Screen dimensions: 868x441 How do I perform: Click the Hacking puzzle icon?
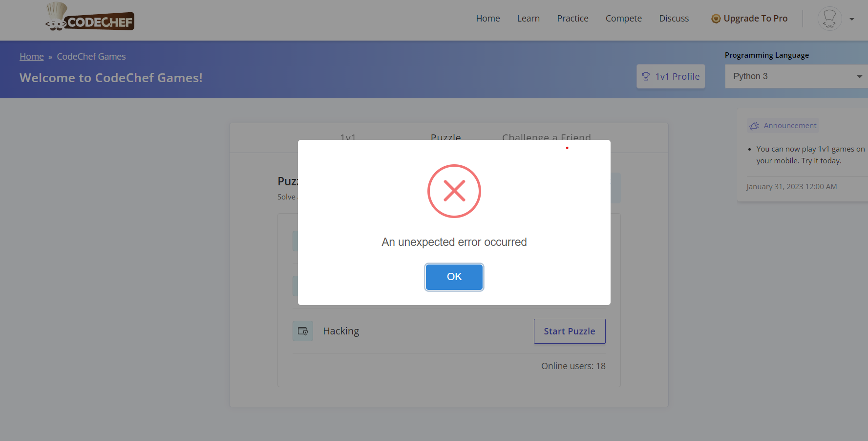point(303,331)
